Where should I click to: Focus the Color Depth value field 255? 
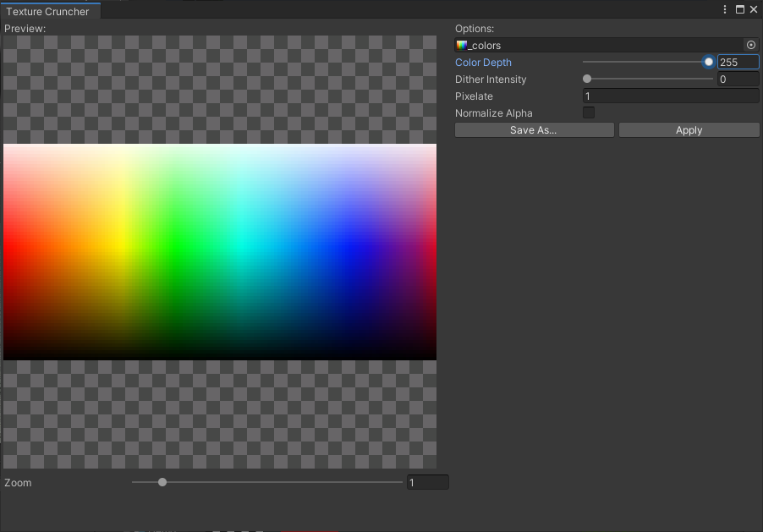738,63
